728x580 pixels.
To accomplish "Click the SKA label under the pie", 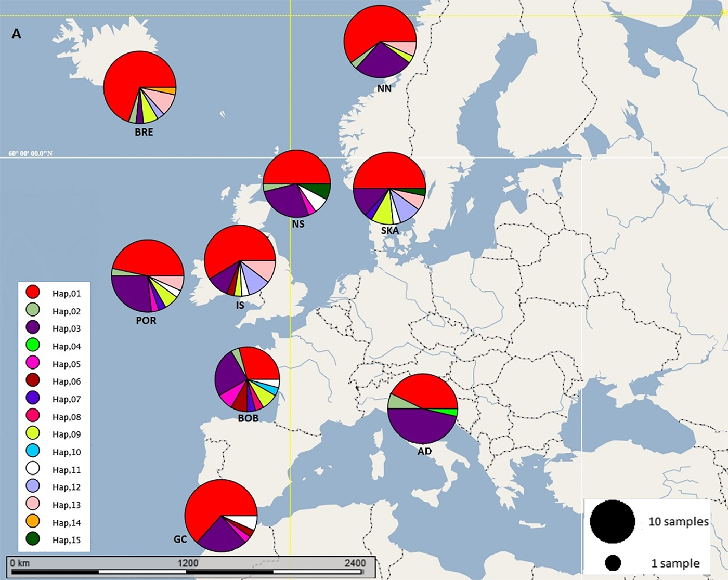I will (x=390, y=230).
